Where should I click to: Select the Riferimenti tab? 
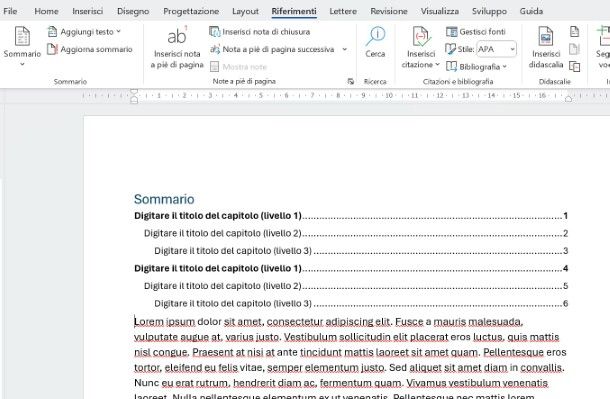[294, 11]
